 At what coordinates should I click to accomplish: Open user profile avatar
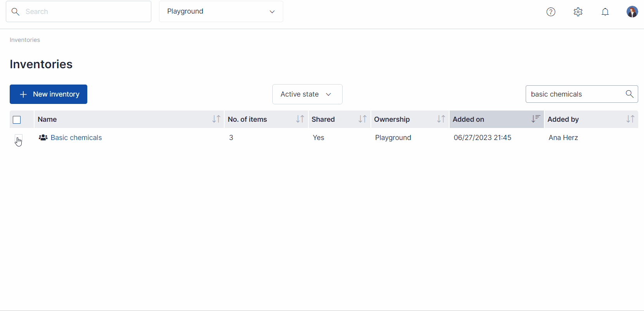click(632, 12)
